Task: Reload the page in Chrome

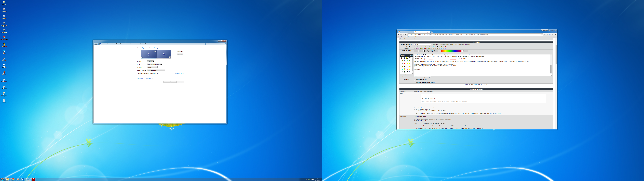Action: point(404,35)
